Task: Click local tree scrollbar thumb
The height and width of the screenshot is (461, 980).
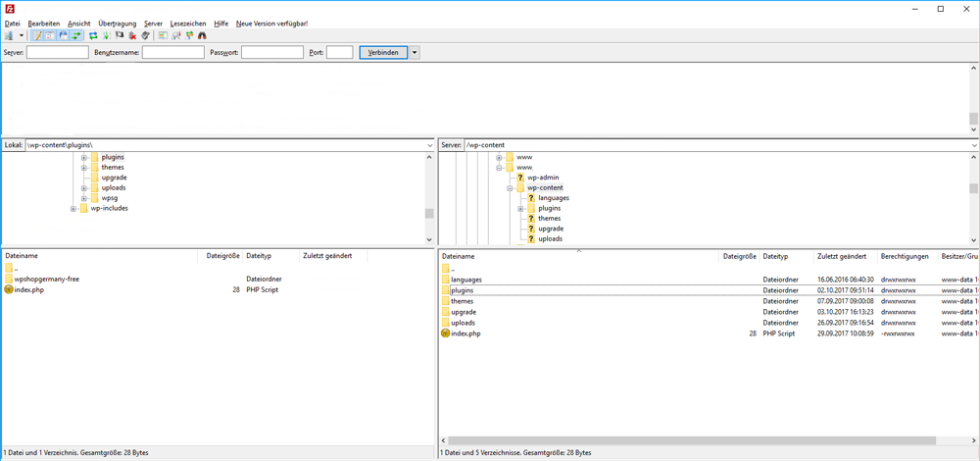Action: (x=429, y=213)
